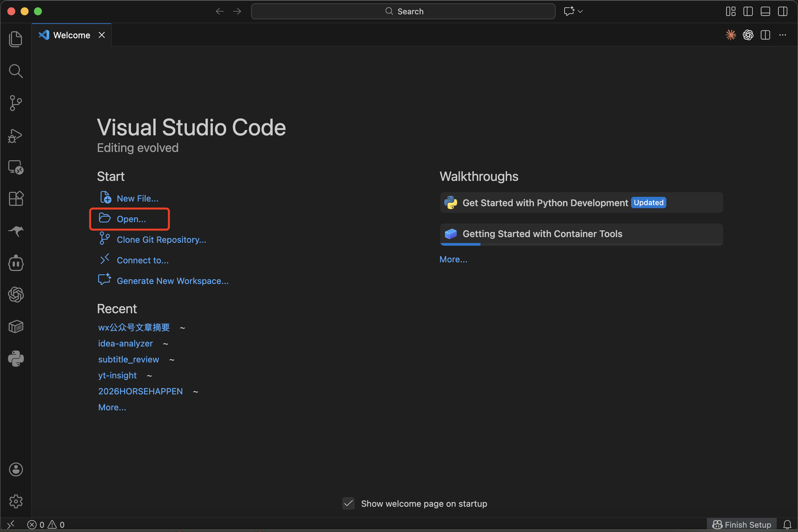
Task: Open the Source Control view
Action: click(16, 103)
